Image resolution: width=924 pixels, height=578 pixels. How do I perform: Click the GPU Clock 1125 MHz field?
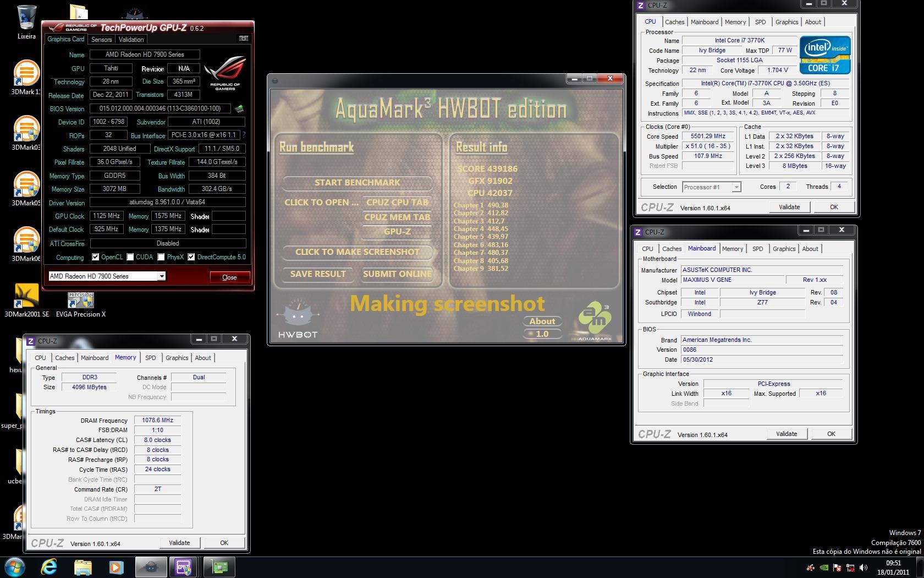click(106, 216)
